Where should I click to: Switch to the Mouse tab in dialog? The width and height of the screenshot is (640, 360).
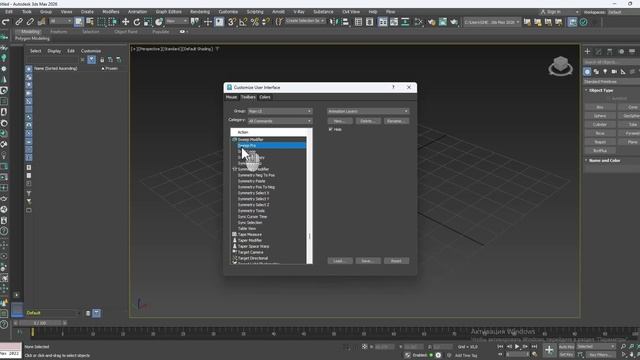point(231,97)
